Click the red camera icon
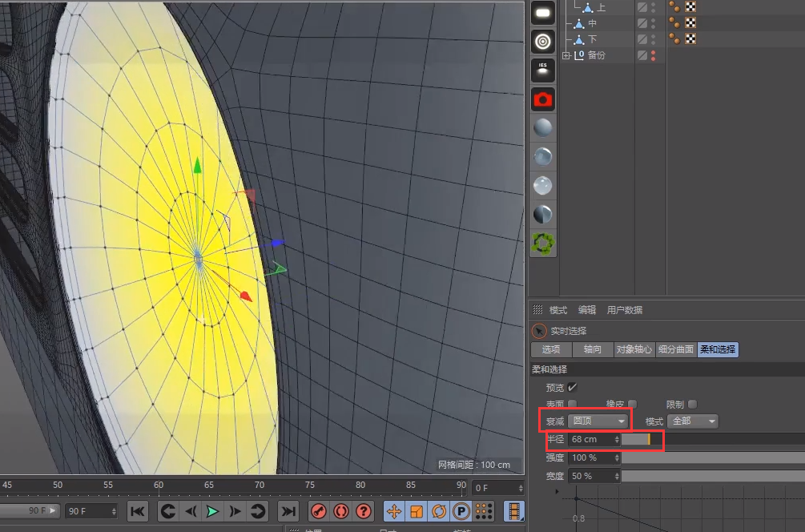 click(543, 99)
